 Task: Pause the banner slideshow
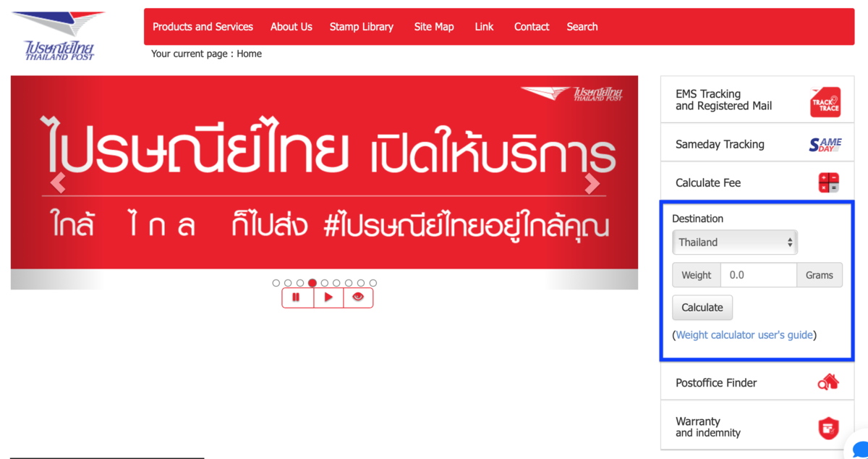(x=297, y=298)
